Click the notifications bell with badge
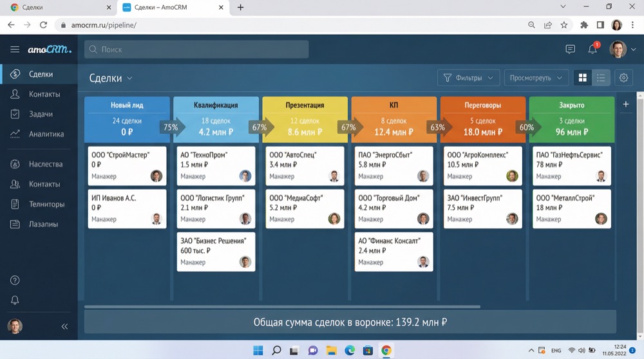644x359 pixels. 592,50
